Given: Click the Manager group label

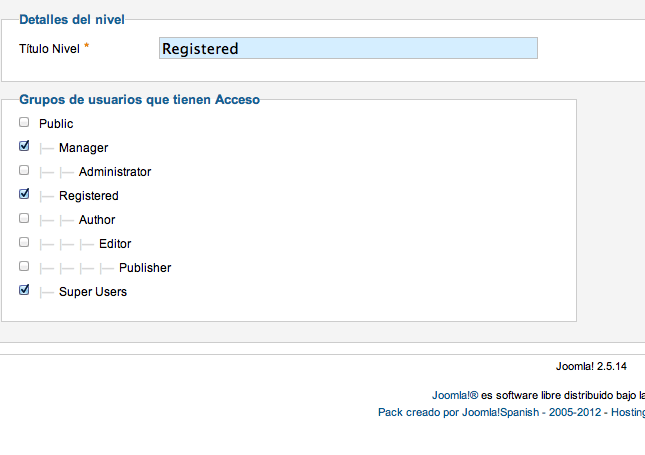Looking at the screenshot, I should pyautogui.click(x=84, y=148).
